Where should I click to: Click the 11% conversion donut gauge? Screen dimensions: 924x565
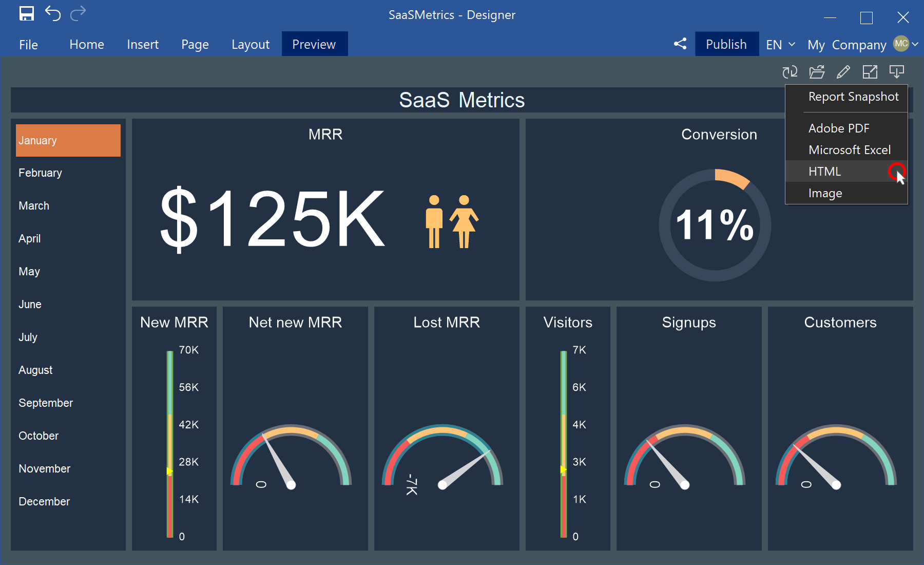click(x=715, y=225)
